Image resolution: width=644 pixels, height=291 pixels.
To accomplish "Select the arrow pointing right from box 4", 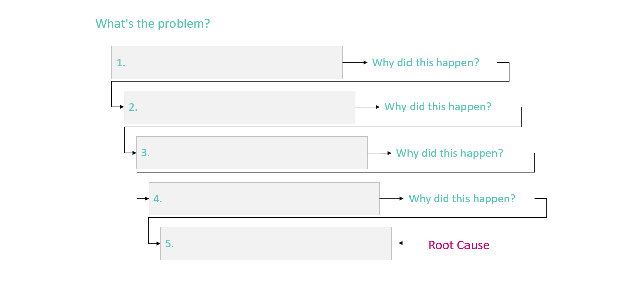I will (392, 199).
